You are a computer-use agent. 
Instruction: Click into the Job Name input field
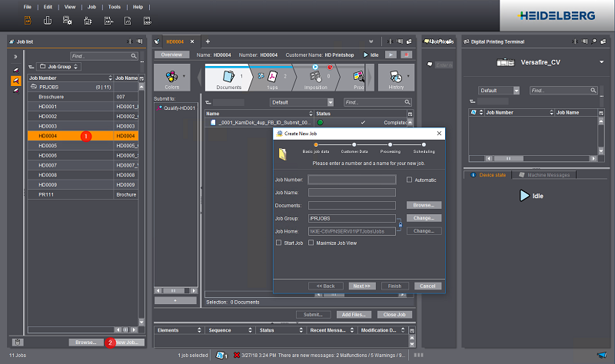coord(352,193)
